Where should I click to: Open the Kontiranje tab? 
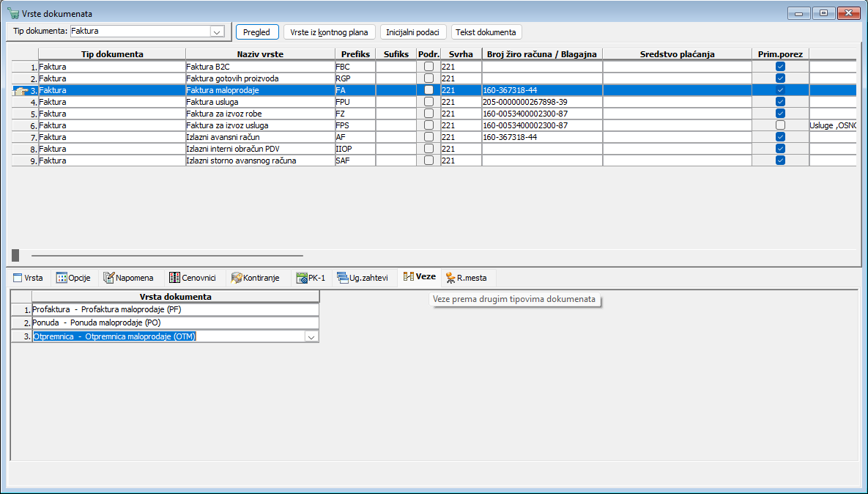[256, 278]
